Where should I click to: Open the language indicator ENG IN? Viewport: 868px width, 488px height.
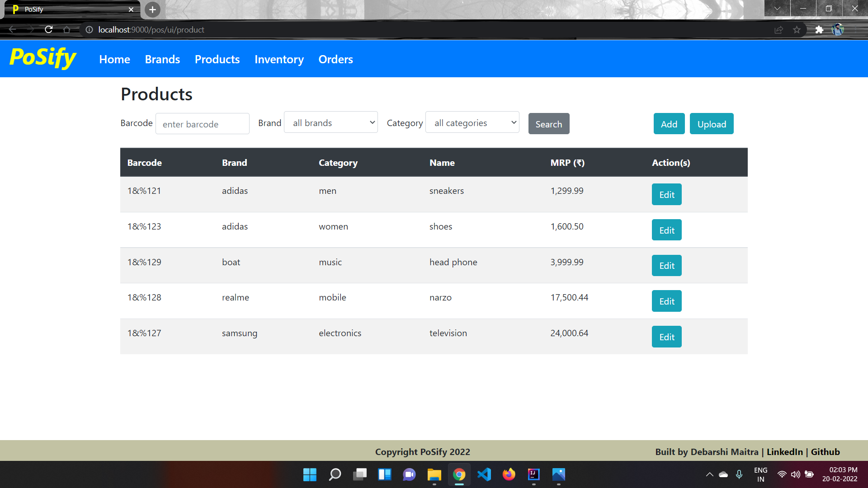click(x=761, y=474)
